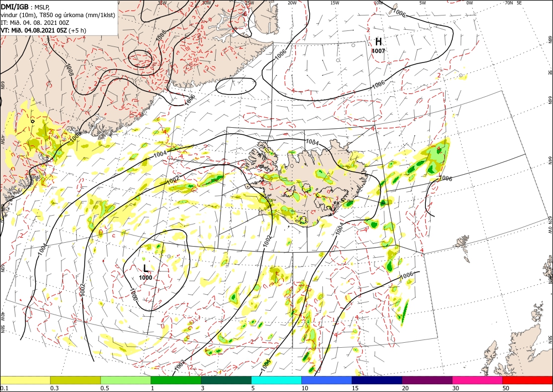Click the "L" low pressure marker
The image size is (553, 392).
click(145, 268)
